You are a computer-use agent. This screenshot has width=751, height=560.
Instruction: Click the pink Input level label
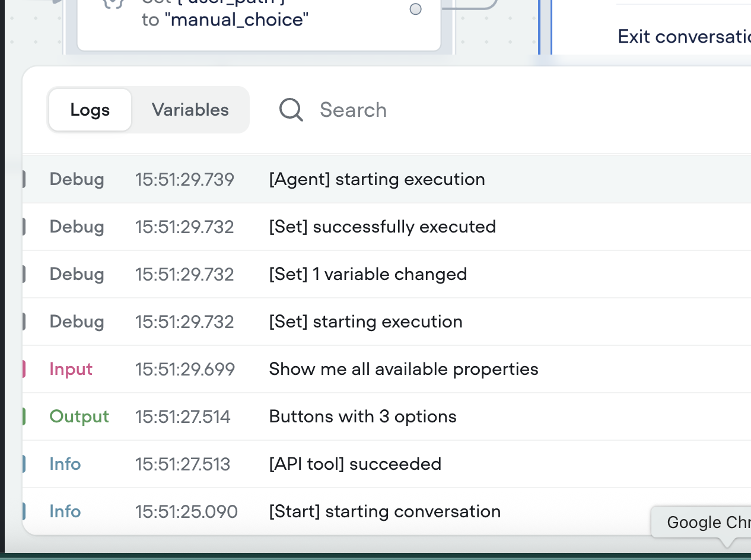[71, 369]
